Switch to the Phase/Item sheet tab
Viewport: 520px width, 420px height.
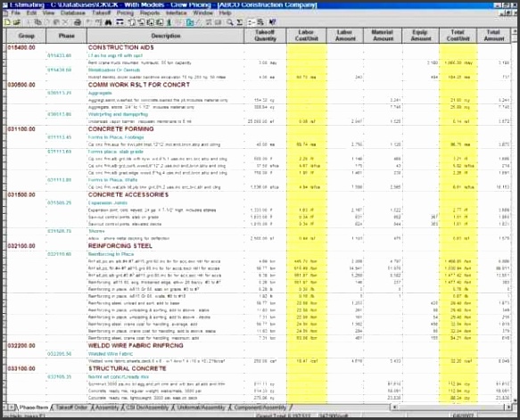coord(34,408)
